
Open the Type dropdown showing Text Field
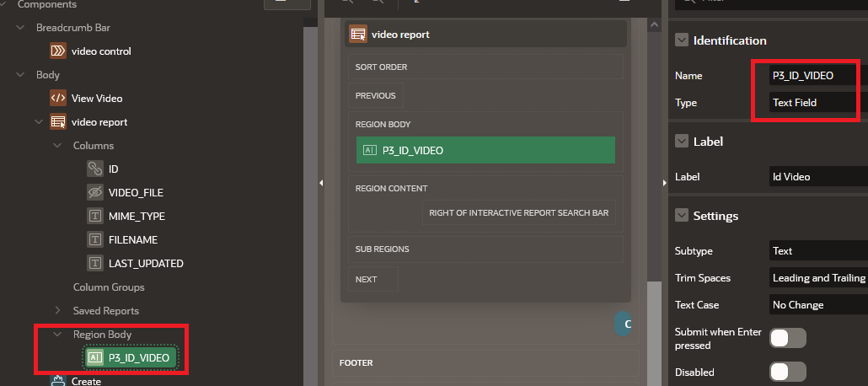coord(818,103)
